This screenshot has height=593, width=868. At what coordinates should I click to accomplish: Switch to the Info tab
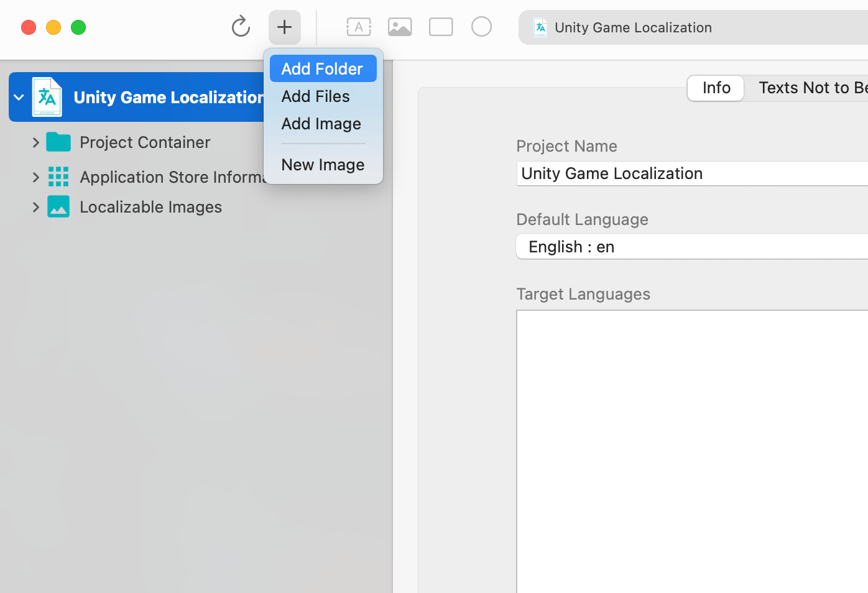click(716, 88)
